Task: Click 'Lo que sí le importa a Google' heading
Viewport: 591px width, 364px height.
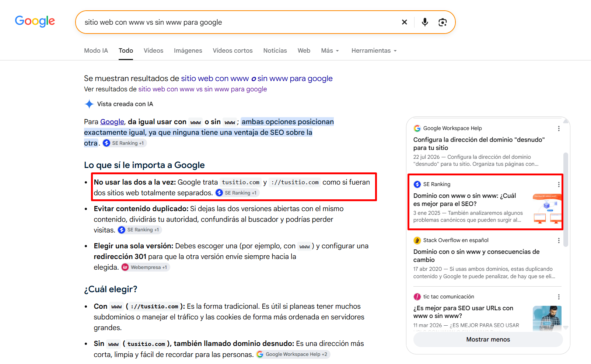Action: click(x=144, y=165)
